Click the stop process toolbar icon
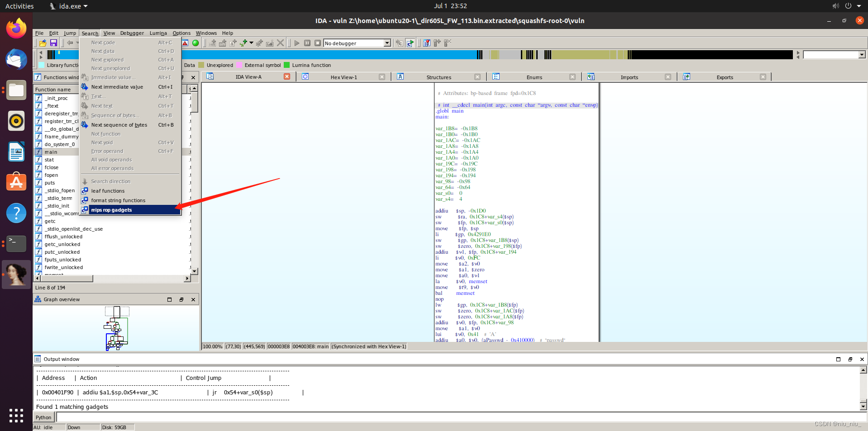Screen dimensions: 868x431 pos(318,43)
